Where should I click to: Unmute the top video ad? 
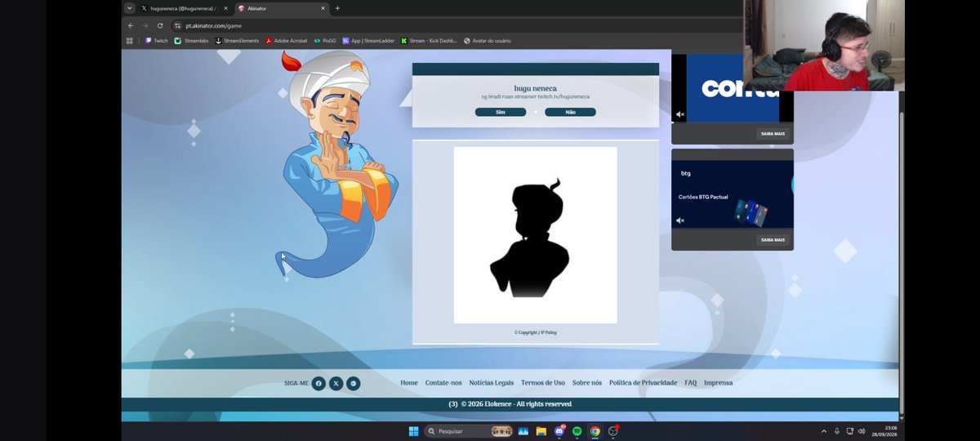680,114
